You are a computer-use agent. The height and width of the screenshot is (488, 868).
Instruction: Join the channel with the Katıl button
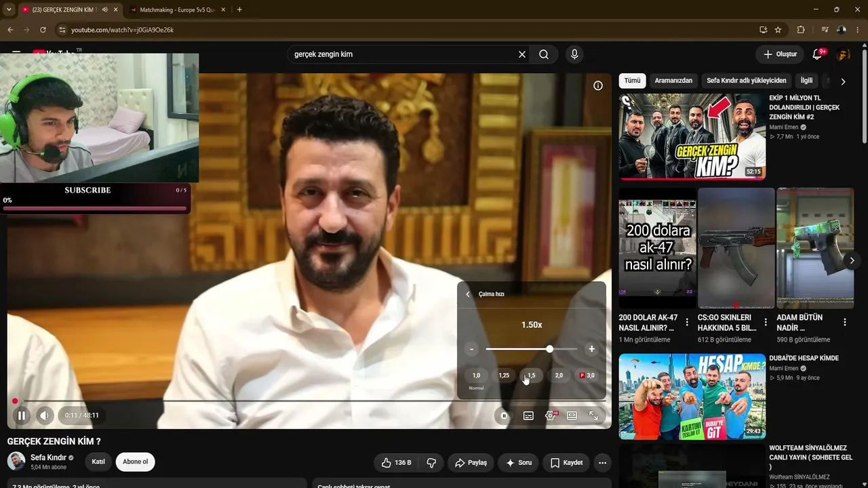98,462
